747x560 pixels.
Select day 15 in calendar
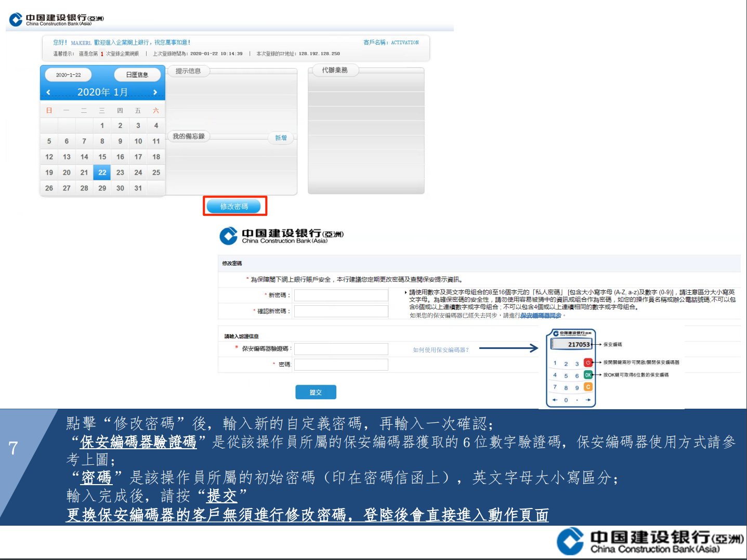pos(102,157)
